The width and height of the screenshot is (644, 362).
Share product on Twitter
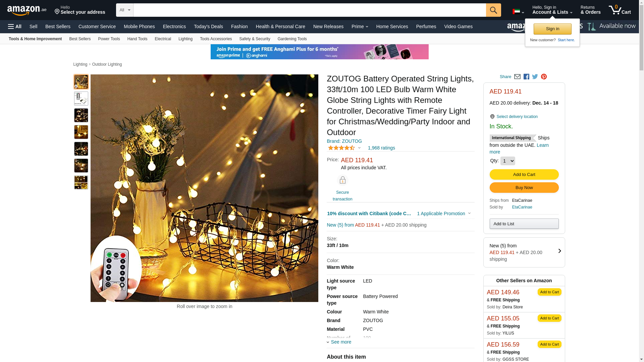[x=535, y=77]
